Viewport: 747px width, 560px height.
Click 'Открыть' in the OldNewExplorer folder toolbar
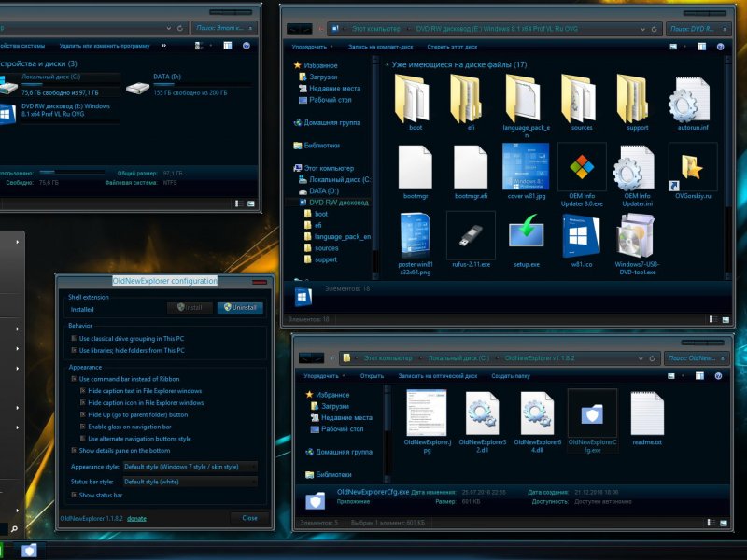tap(372, 376)
